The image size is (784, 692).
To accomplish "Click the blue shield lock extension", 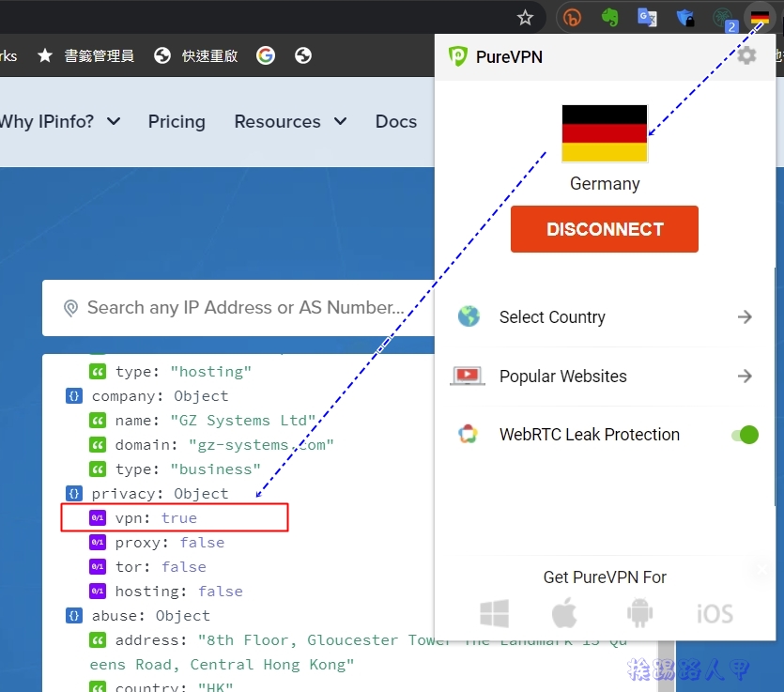I will pyautogui.click(x=685, y=18).
